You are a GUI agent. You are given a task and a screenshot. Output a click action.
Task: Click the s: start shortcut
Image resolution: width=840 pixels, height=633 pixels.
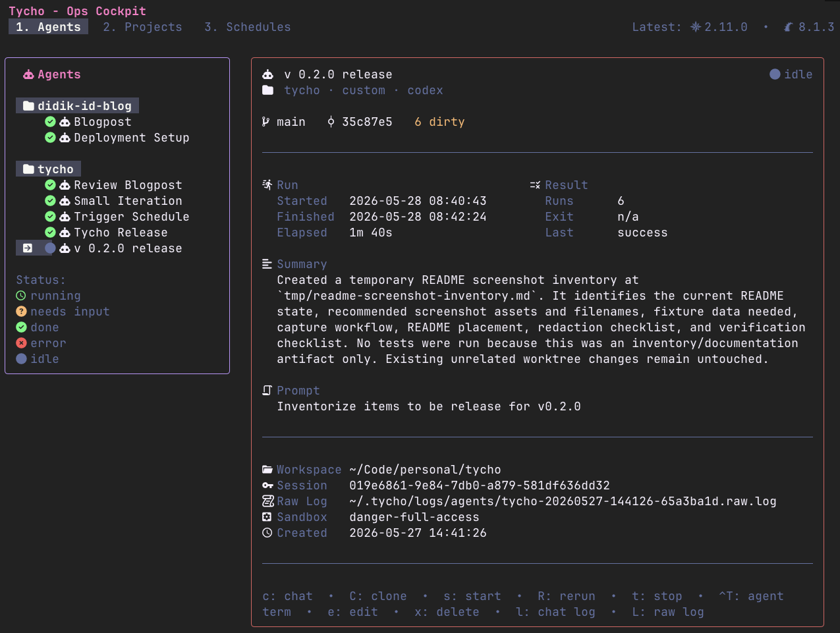pyautogui.click(x=472, y=596)
